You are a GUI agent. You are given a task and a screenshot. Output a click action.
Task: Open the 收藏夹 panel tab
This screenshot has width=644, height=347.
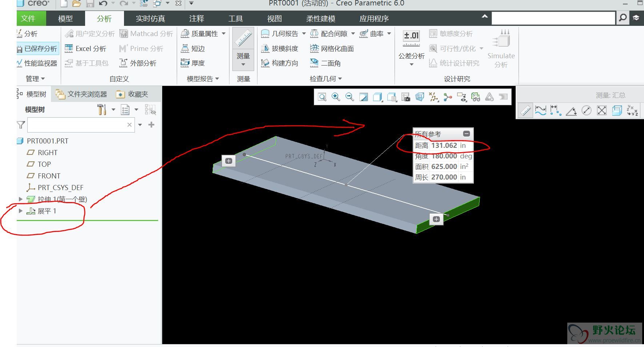click(x=132, y=94)
